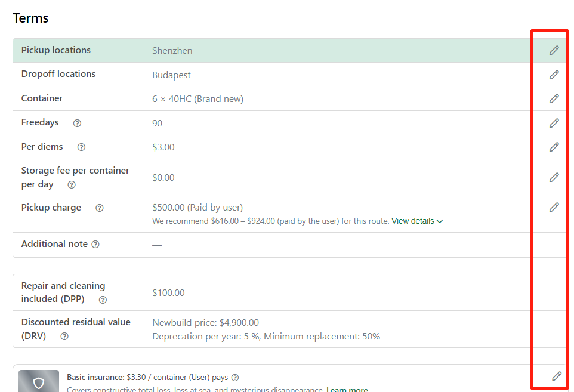Click the help icon beside Per diems
Viewport: 574px width, 392px height.
tap(82, 147)
